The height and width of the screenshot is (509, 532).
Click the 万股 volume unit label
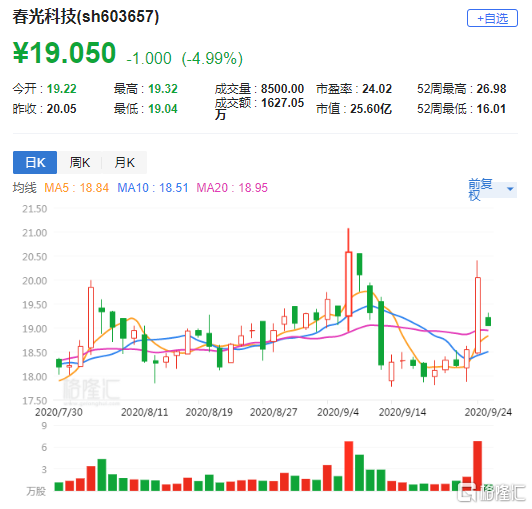point(36,491)
